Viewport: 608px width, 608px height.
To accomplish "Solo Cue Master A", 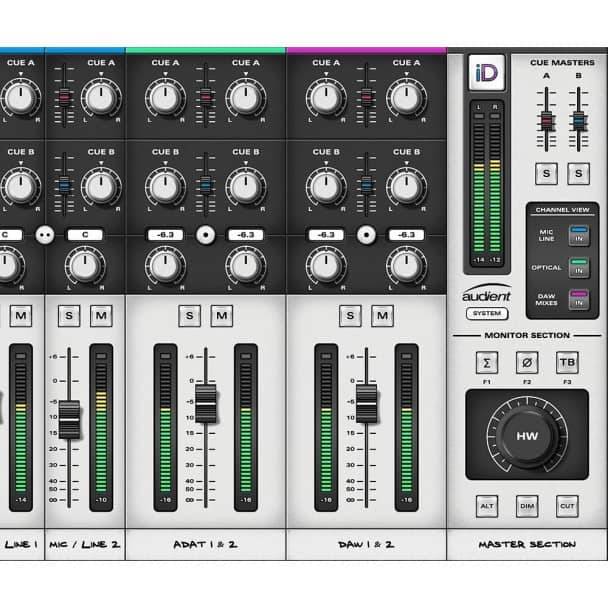I will click(547, 173).
